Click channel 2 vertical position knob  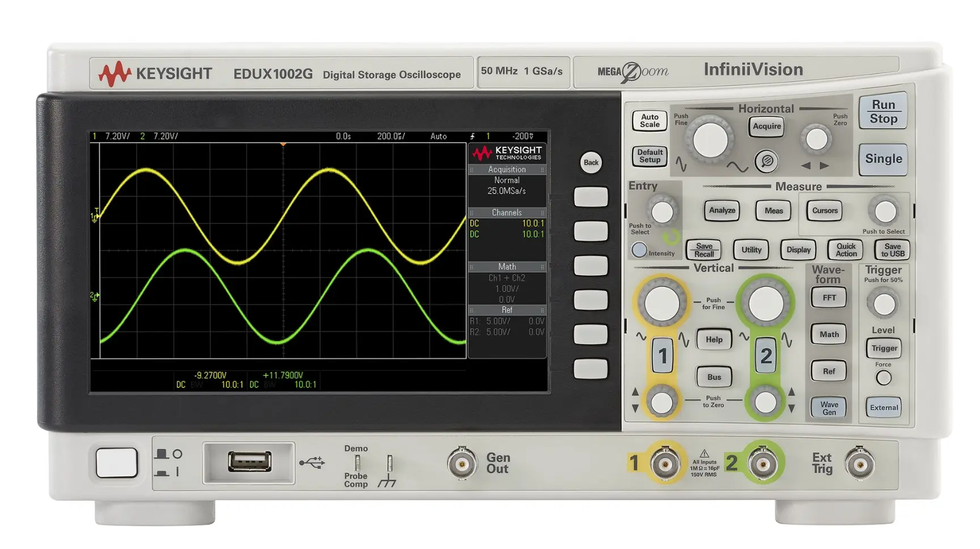tap(766, 403)
